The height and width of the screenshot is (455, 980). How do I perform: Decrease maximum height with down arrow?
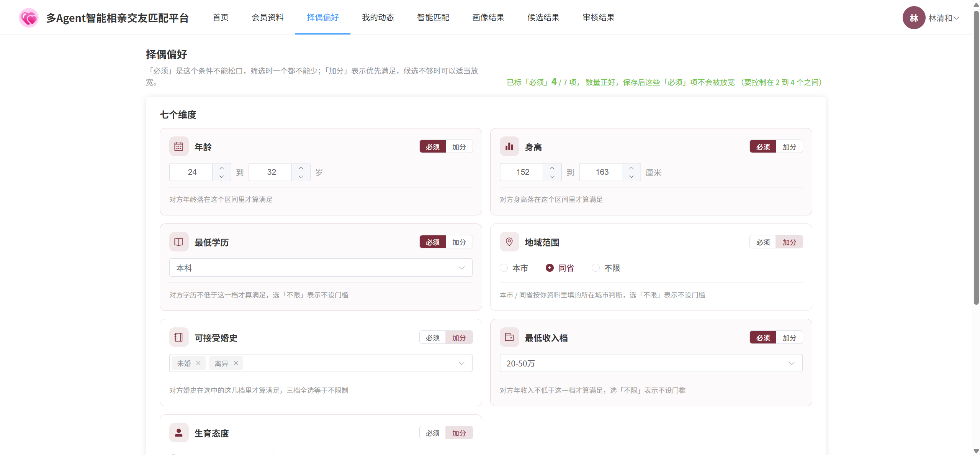[632, 177]
